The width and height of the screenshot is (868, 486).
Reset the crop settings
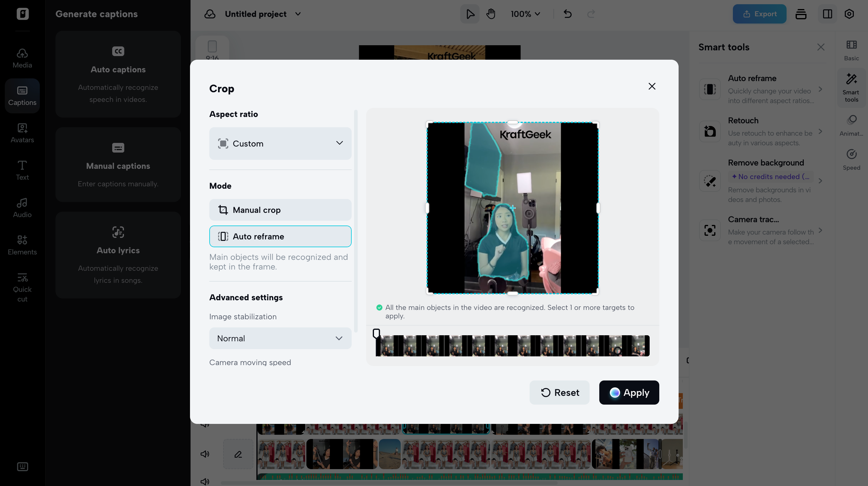[559, 392]
